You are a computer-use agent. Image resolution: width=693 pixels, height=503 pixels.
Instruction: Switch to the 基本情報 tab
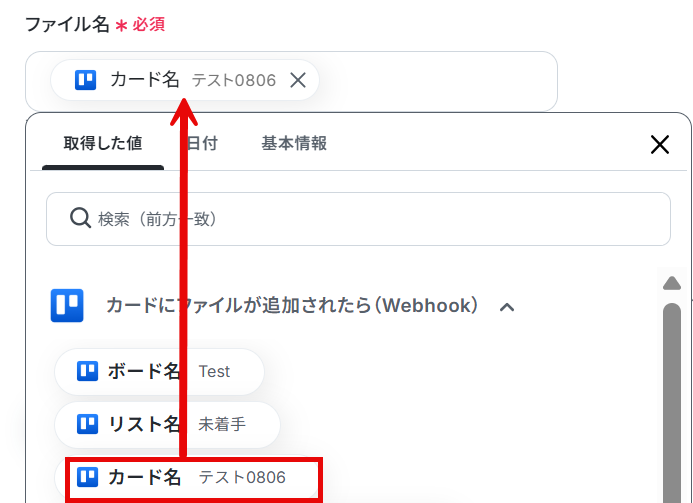(294, 144)
